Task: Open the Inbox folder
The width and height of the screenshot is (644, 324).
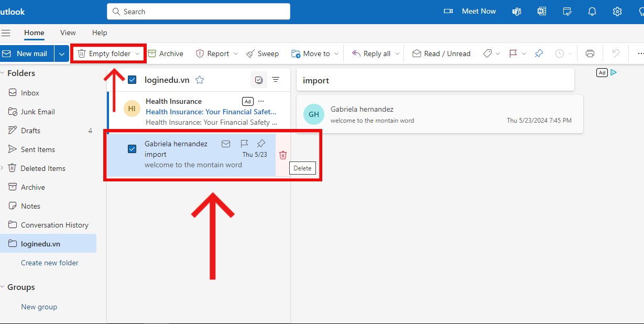Action: [48, 93]
